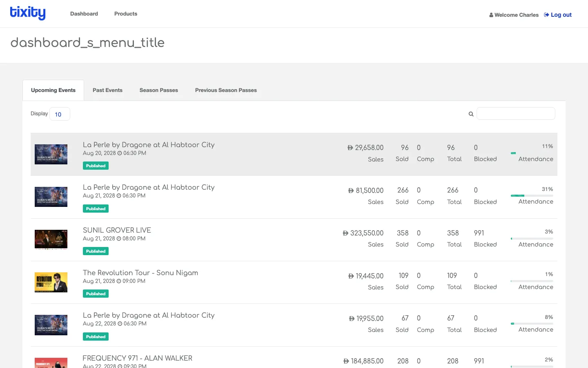Click Published badge of La Perle Aug 20

pos(96,166)
